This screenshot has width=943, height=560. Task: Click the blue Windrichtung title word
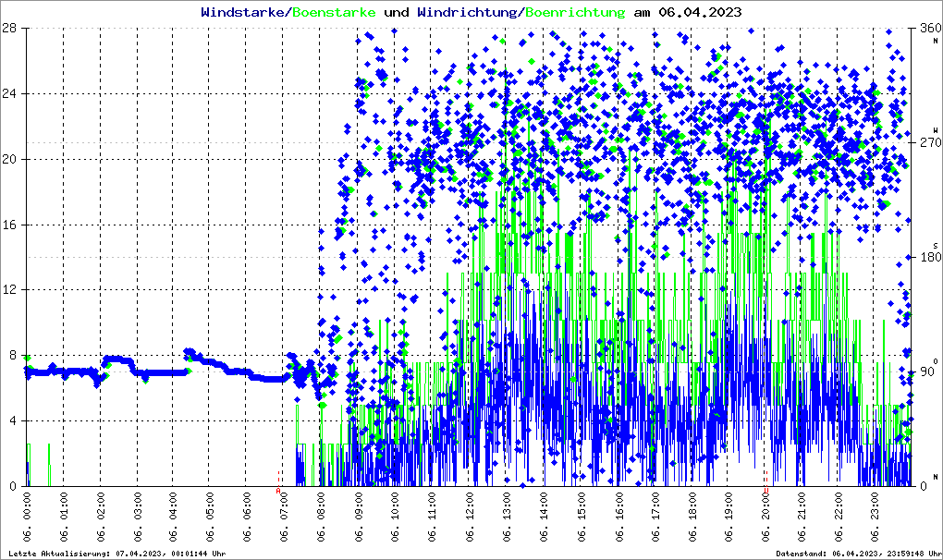click(467, 12)
